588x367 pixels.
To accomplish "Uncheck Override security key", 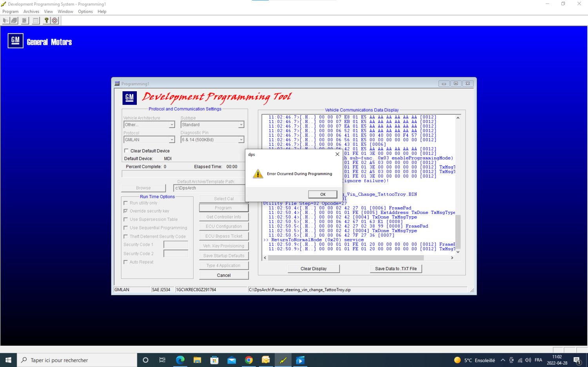I will tap(126, 211).
